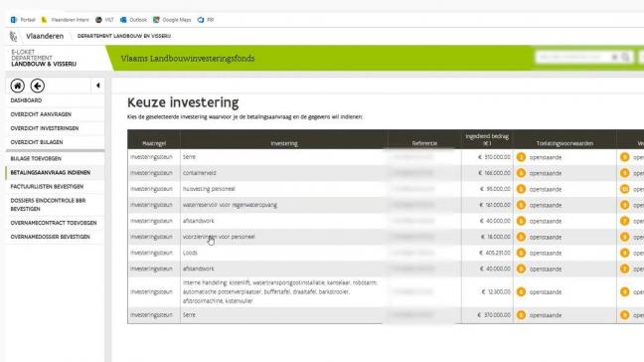644x362 pixels.
Task: Click the Investering column header
Action: (284, 143)
